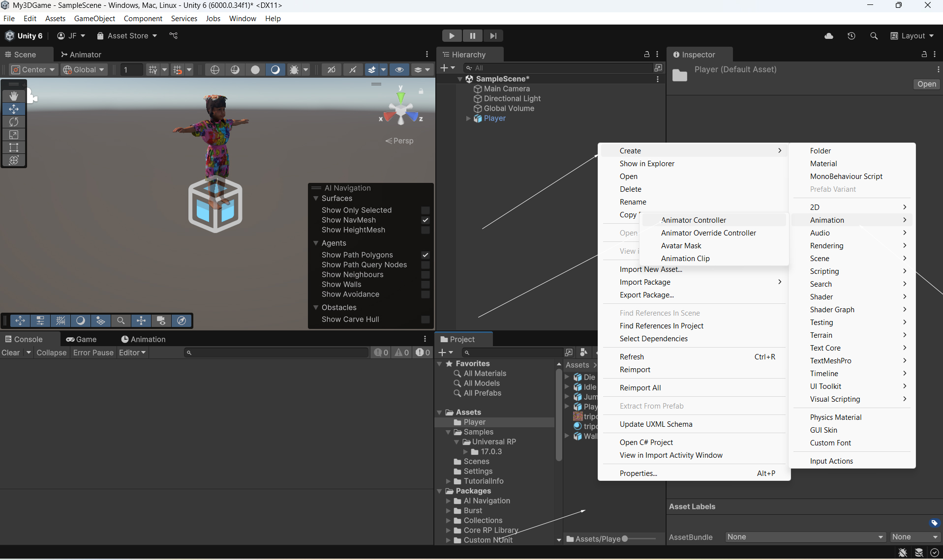The width and height of the screenshot is (943, 560).
Task: Click the Play button to run game
Action: [451, 36]
